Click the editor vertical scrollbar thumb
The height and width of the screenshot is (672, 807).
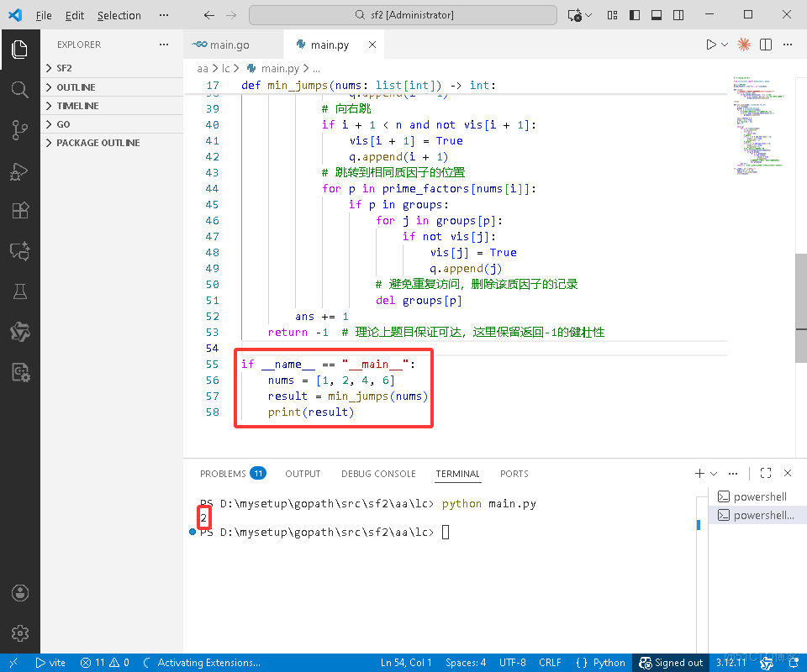click(801, 308)
